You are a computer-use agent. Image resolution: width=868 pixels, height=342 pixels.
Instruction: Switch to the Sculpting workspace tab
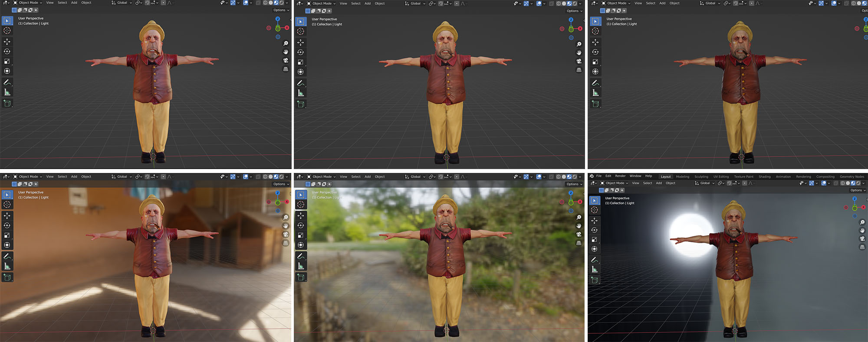pos(701,177)
